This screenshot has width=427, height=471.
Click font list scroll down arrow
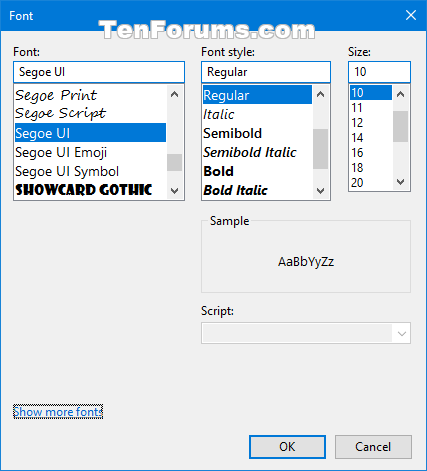174,191
